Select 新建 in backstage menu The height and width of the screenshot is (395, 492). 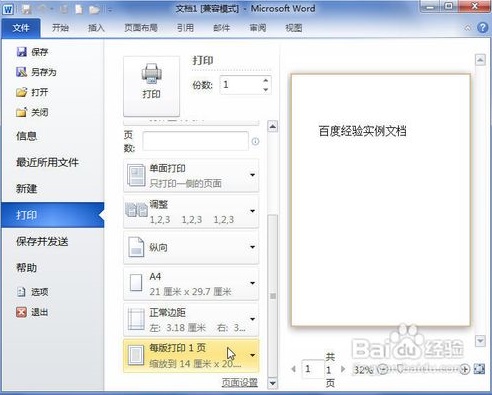click(26, 189)
